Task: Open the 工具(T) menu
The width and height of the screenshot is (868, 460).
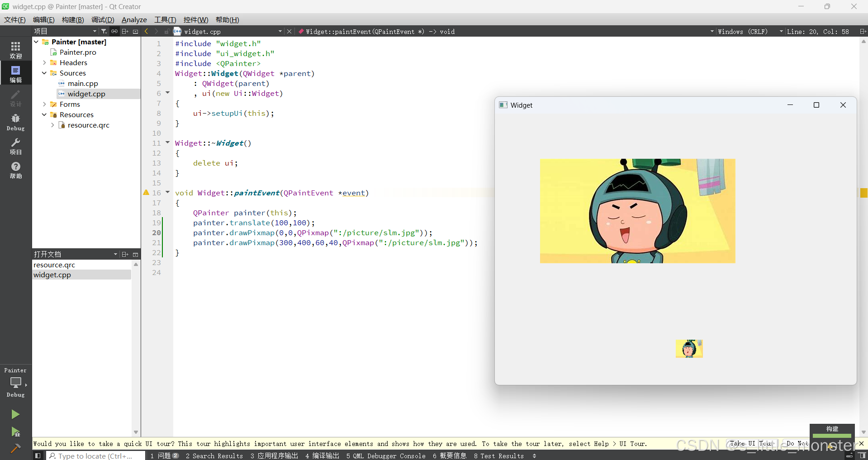Action: pos(165,19)
